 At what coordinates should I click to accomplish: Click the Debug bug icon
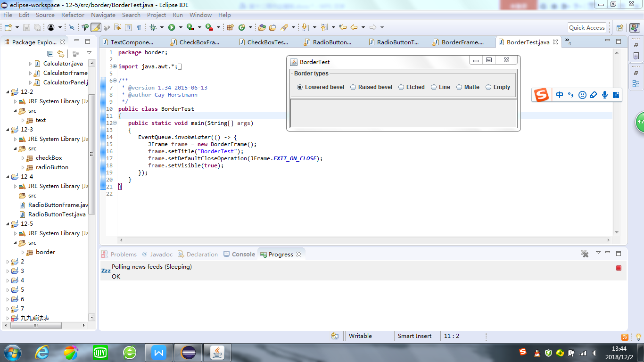(153, 27)
